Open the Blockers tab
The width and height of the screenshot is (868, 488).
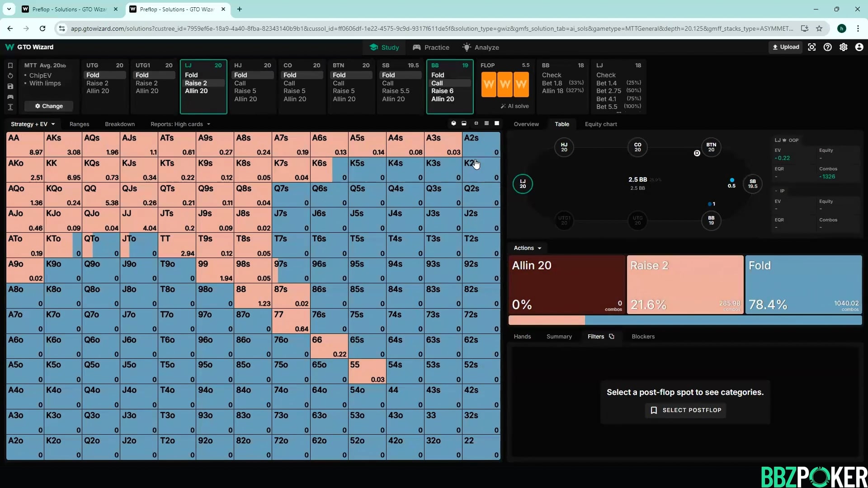tap(643, 336)
